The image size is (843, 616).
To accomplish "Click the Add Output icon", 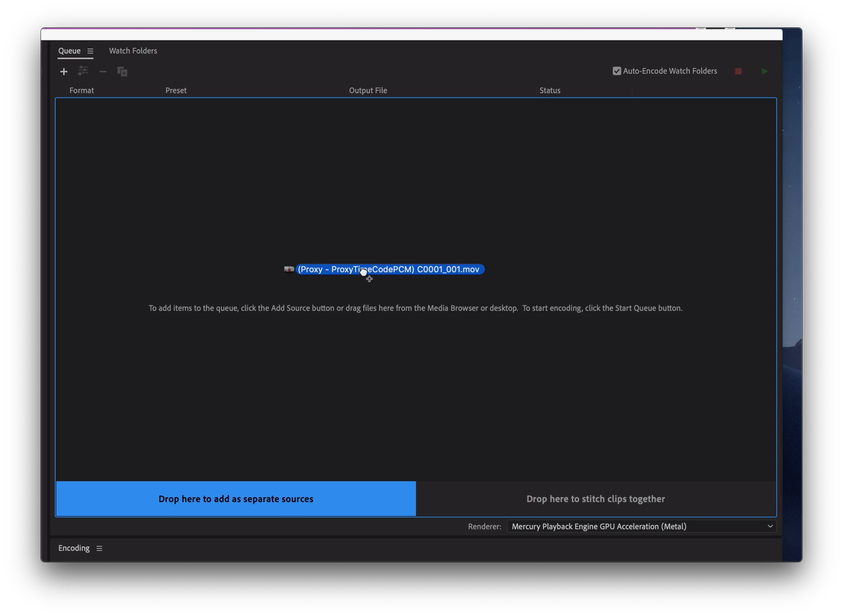I will click(83, 71).
